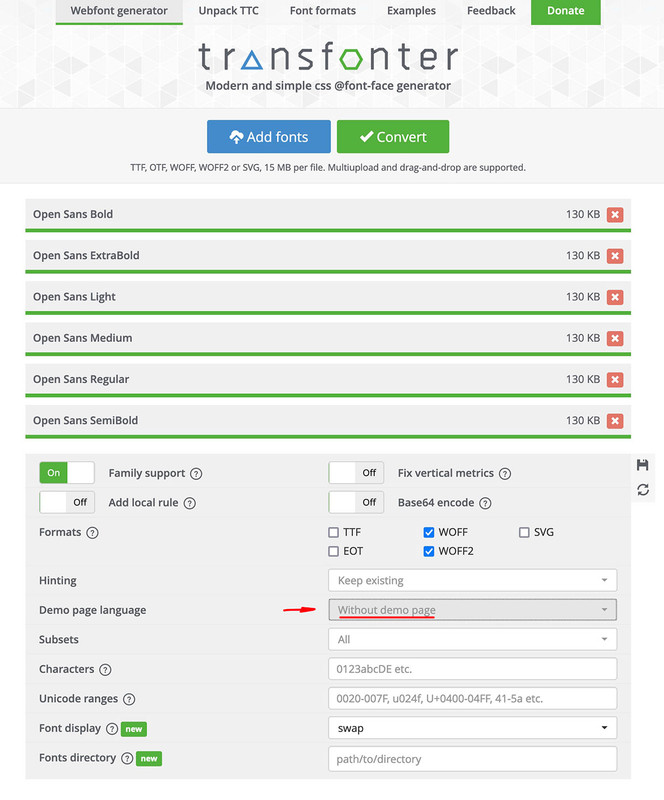The height and width of the screenshot is (800, 664).
Task: Open the Feedback tab
Action: (x=491, y=11)
